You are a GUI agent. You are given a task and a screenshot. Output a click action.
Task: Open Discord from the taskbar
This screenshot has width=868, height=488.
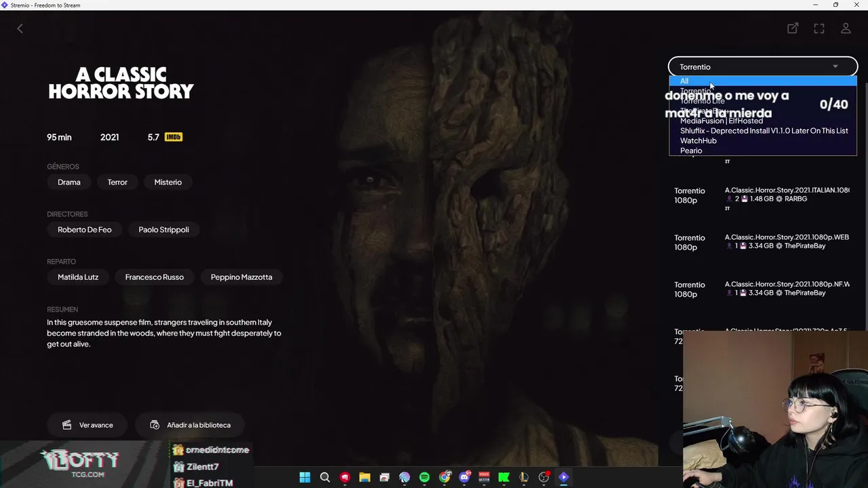tap(465, 477)
